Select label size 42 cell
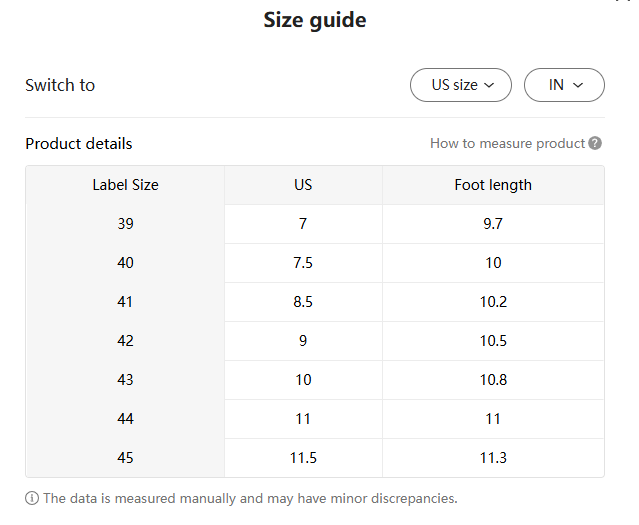639x525 pixels. point(125,341)
